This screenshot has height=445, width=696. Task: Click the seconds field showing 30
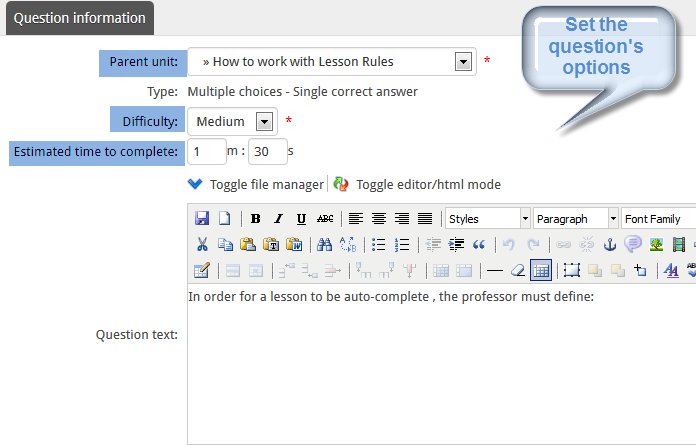[268, 152]
